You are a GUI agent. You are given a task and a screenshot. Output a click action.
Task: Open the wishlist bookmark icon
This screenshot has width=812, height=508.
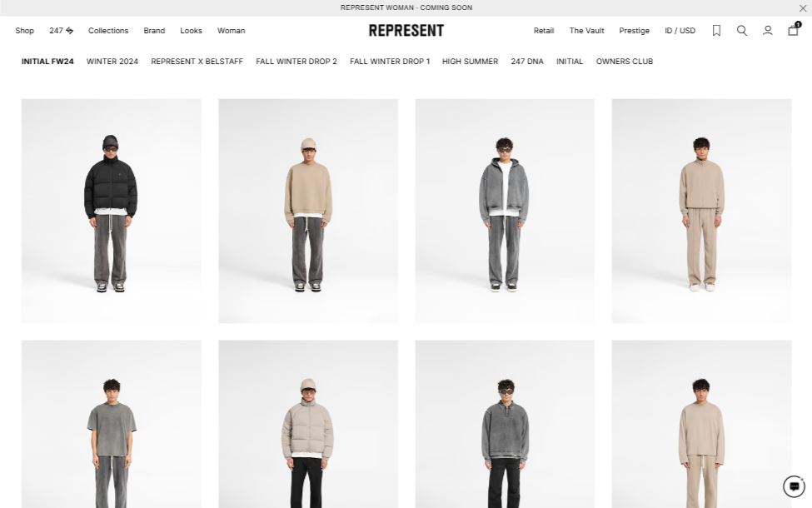pyautogui.click(x=716, y=31)
